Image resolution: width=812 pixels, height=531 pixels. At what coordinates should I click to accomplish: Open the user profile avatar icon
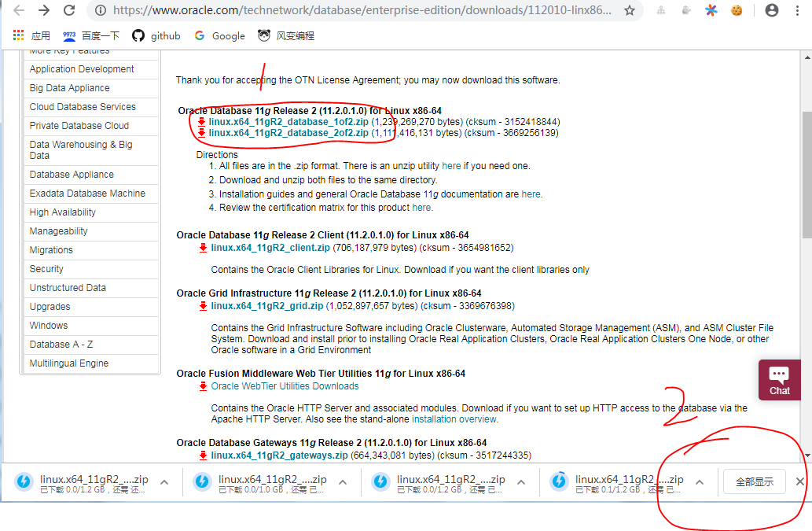tap(772, 10)
